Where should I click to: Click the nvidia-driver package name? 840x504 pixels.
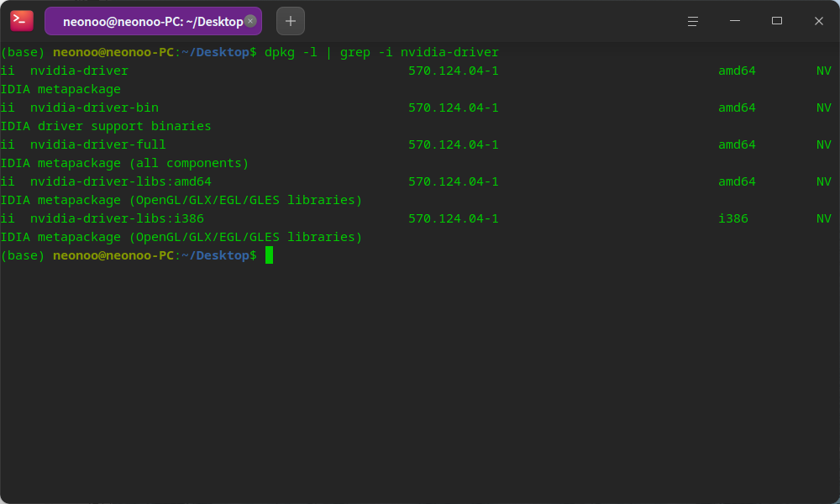pos(79,71)
